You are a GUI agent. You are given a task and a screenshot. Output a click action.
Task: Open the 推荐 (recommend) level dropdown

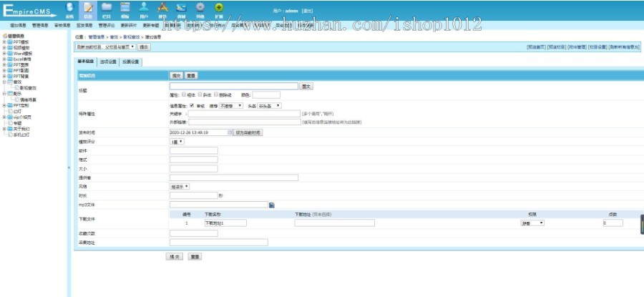tap(231, 106)
